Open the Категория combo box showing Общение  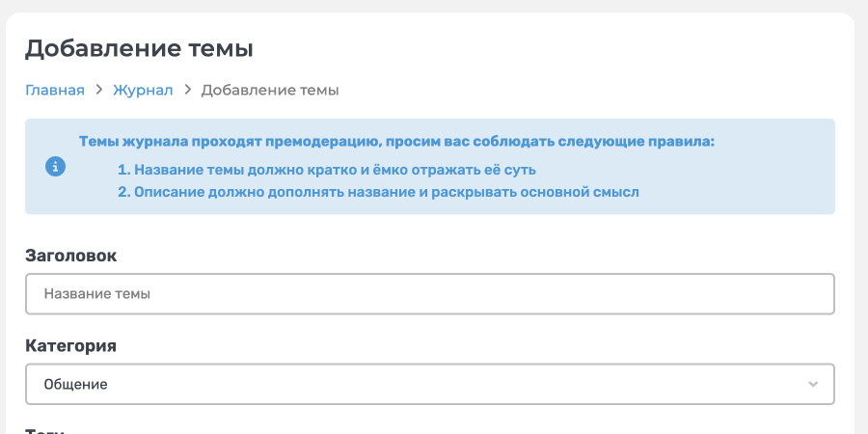[x=429, y=384]
